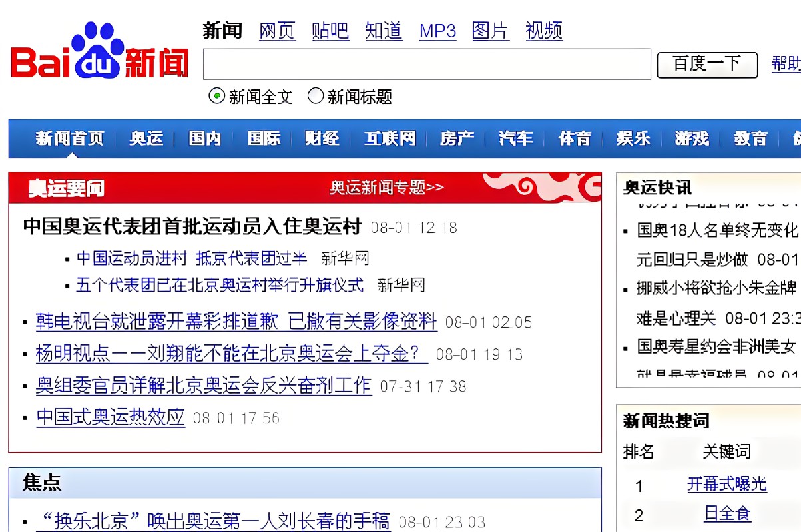Switch to the 财经 tab

(322, 138)
